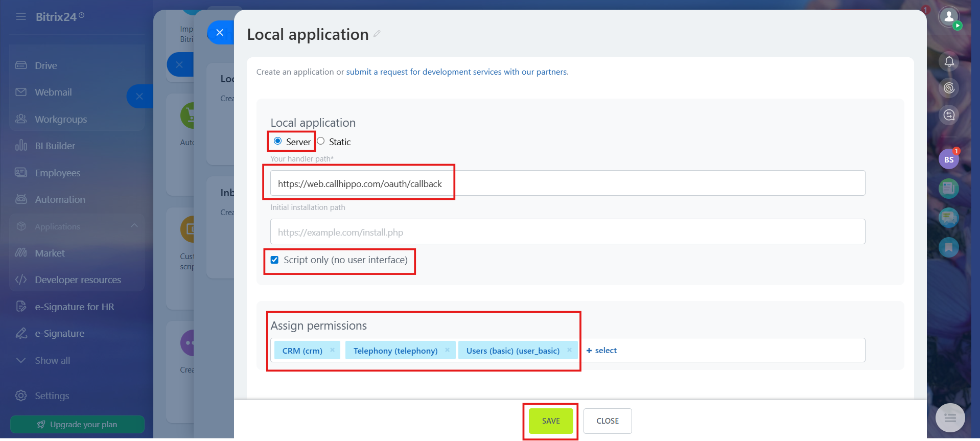Close the background panel with blue X button
The height and width of the screenshot is (441, 980).
tap(179, 64)
